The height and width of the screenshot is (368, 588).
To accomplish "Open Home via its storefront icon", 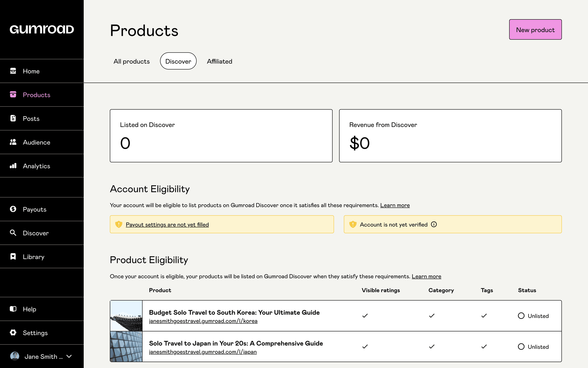I will tap(13, 71).
